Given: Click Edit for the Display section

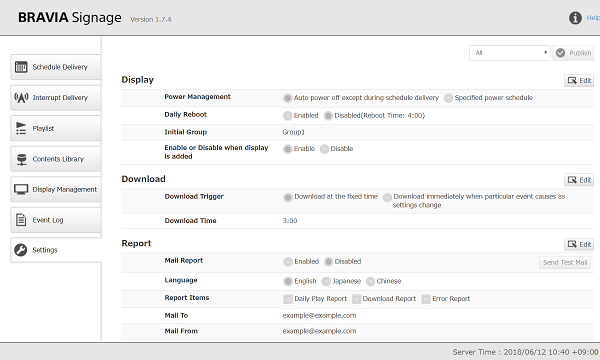Looking at the screenshot, I should tap(579, 81).
